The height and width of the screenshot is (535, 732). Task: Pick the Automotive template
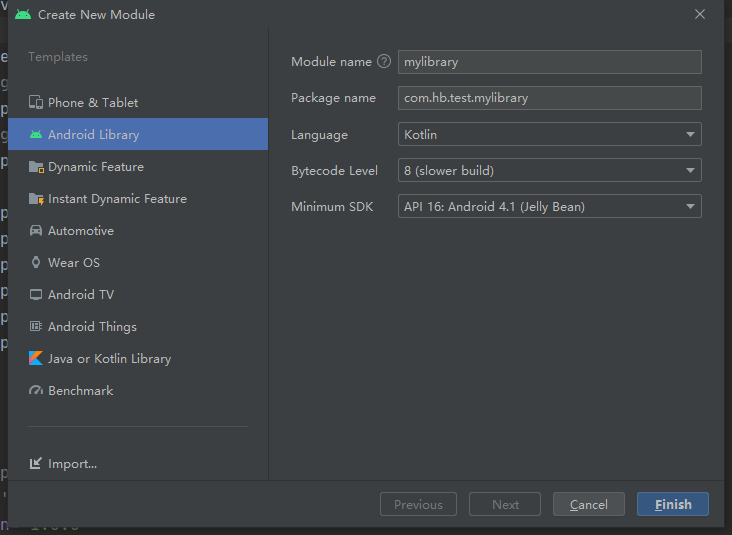[138, 231]
